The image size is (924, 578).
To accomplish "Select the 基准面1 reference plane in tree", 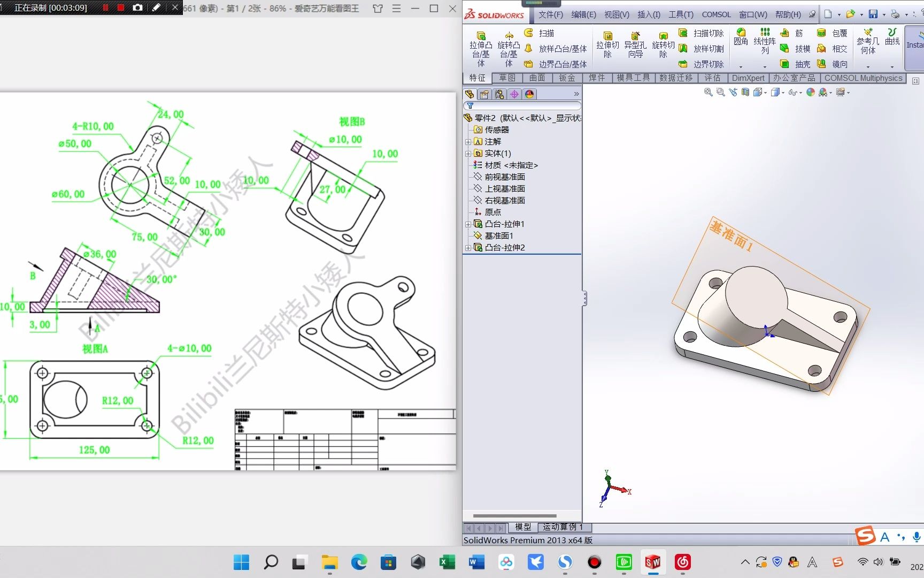I will pos(500,235).
